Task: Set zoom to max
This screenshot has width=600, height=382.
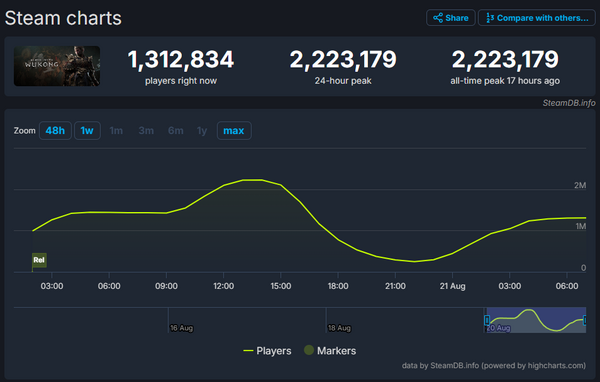Action: coord(234,131)
